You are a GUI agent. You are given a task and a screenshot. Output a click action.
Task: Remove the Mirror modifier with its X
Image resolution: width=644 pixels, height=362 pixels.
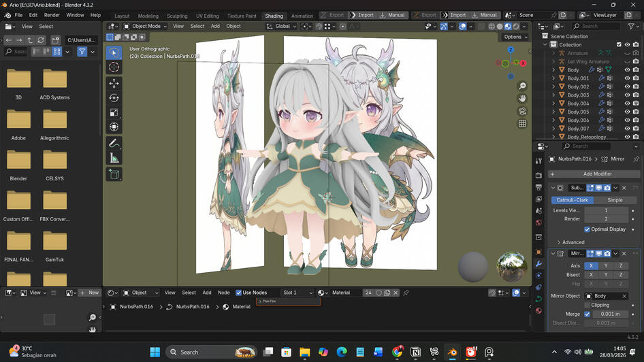(x=624, y=254)
